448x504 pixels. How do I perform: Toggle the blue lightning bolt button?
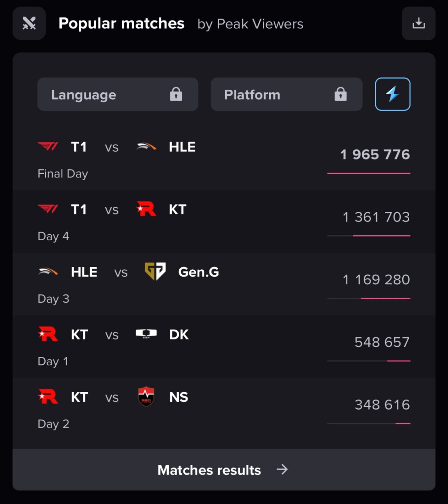point(392,94)
